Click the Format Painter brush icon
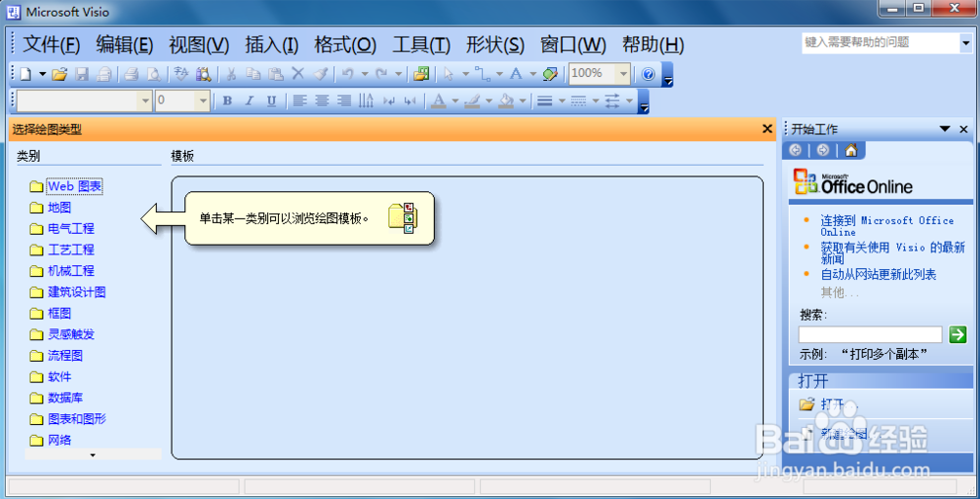 point(320,74)
